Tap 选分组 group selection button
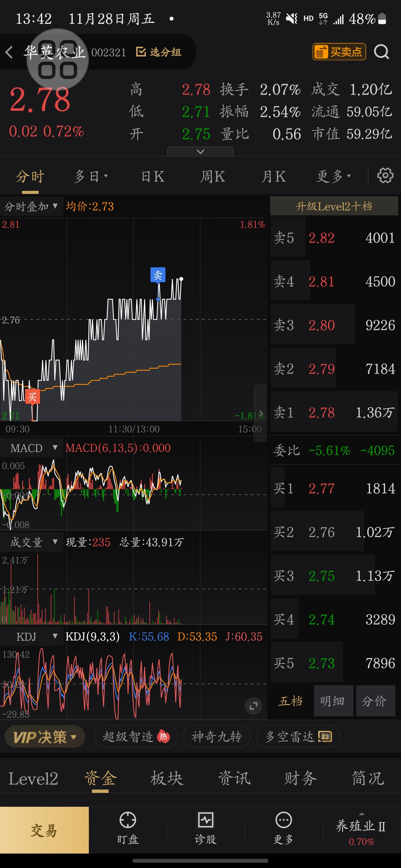401x868 pixels. (x=159, y=52)
